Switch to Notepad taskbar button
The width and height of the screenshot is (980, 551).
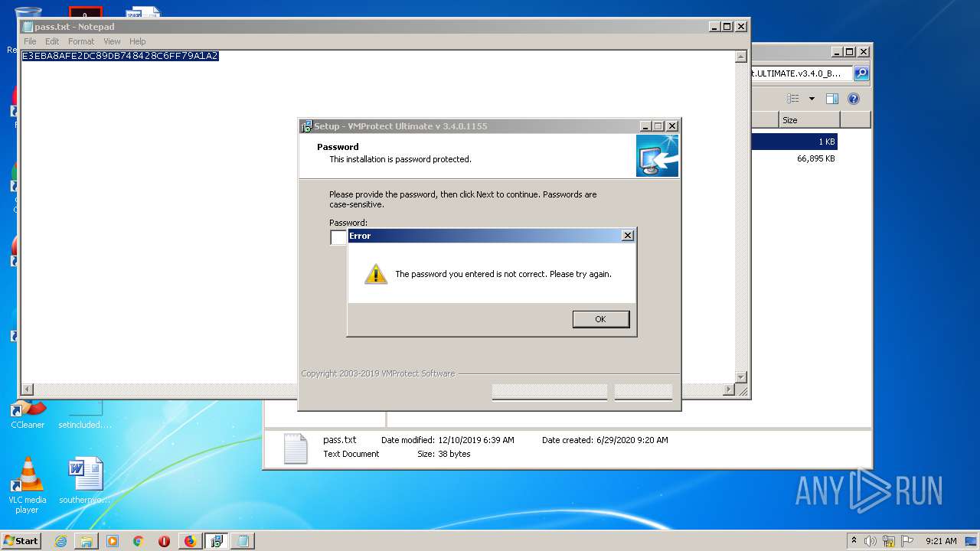click(243, 541)
